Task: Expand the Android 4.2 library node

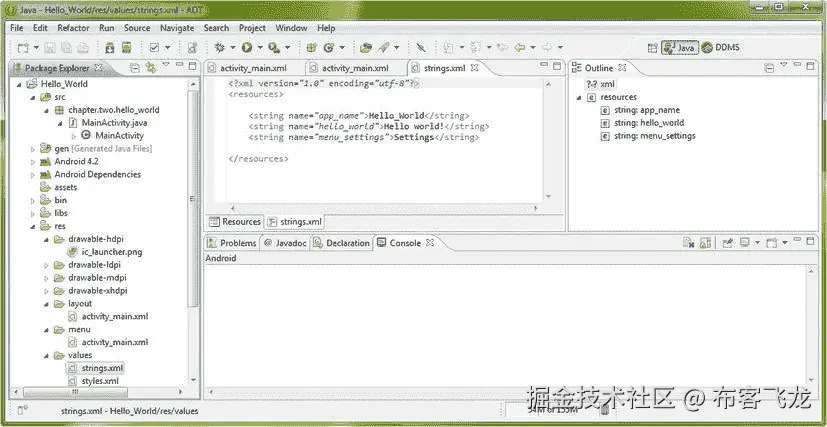Action: (33, 162)
